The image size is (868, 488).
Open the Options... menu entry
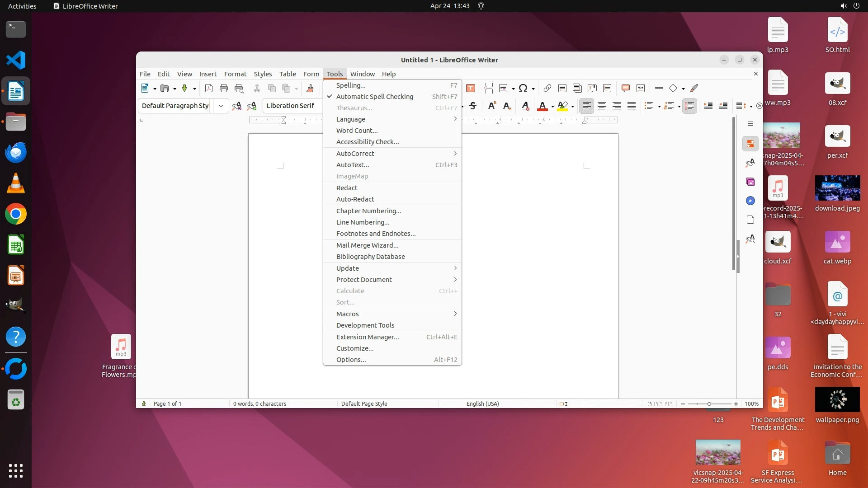coord(351,360)
